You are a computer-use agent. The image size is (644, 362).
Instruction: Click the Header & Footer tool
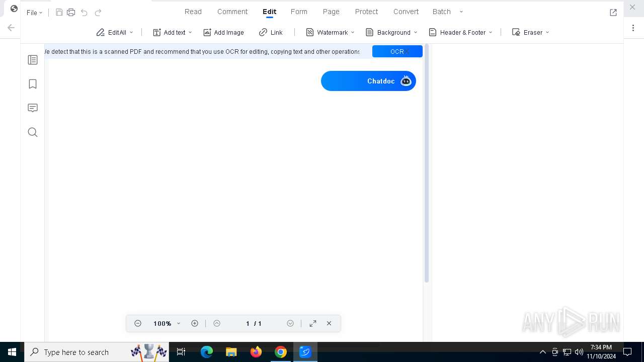click(x=457, y=32)
